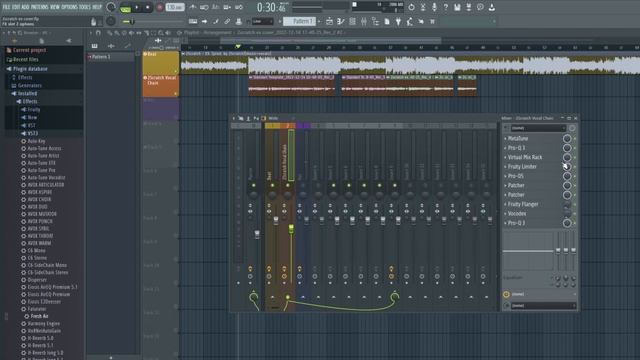Collapse the Installed folder in browser
Screen dimensions: 640x360
point(27,93)
